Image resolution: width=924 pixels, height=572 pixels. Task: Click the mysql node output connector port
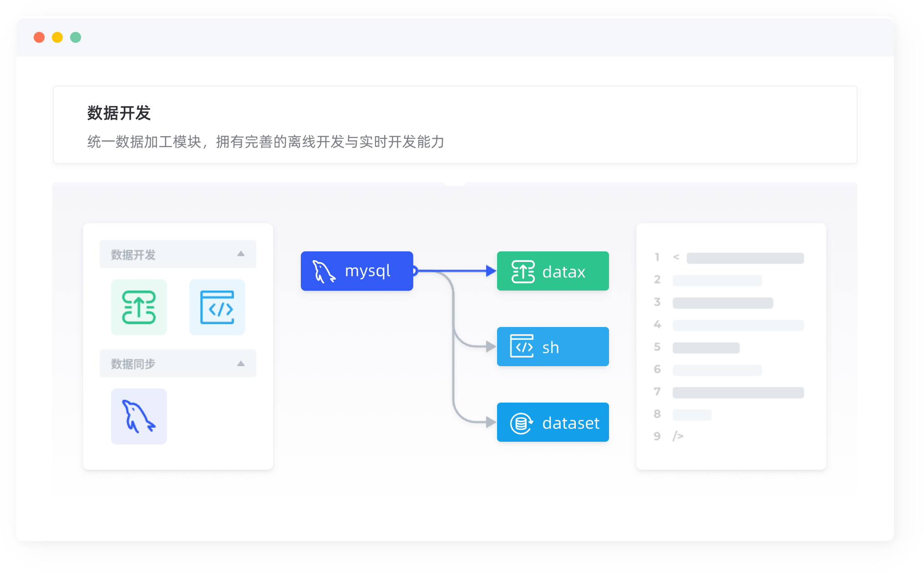(415, 271)
